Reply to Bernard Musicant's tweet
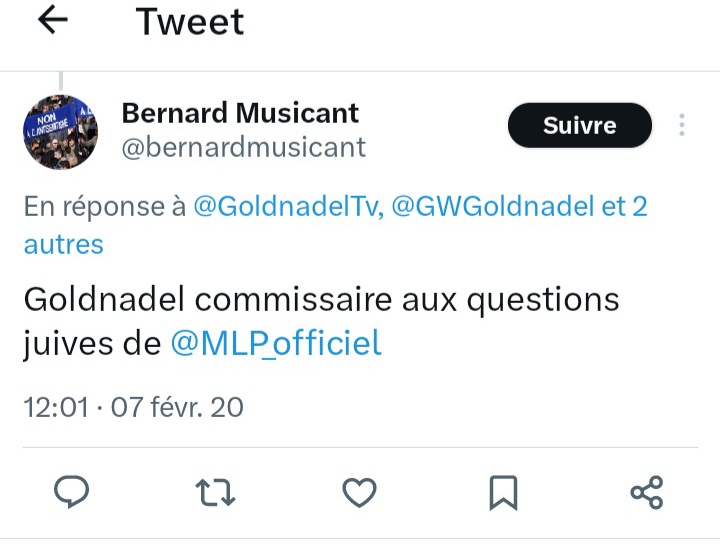 [71, 491]
